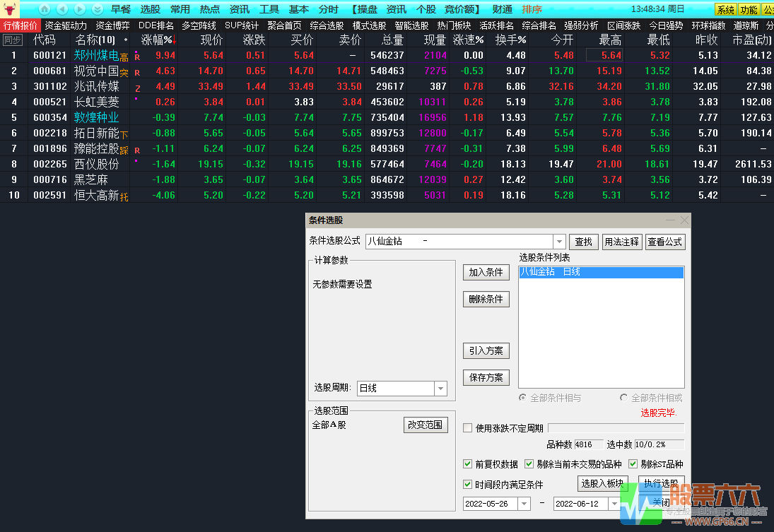
Task: Open the 系统 (System) yellow button
Action: coord(727,9)
